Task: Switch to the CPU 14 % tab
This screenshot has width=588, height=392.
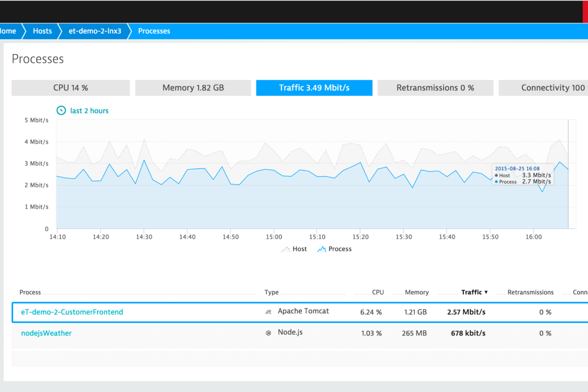Action: tap(70, 88)
